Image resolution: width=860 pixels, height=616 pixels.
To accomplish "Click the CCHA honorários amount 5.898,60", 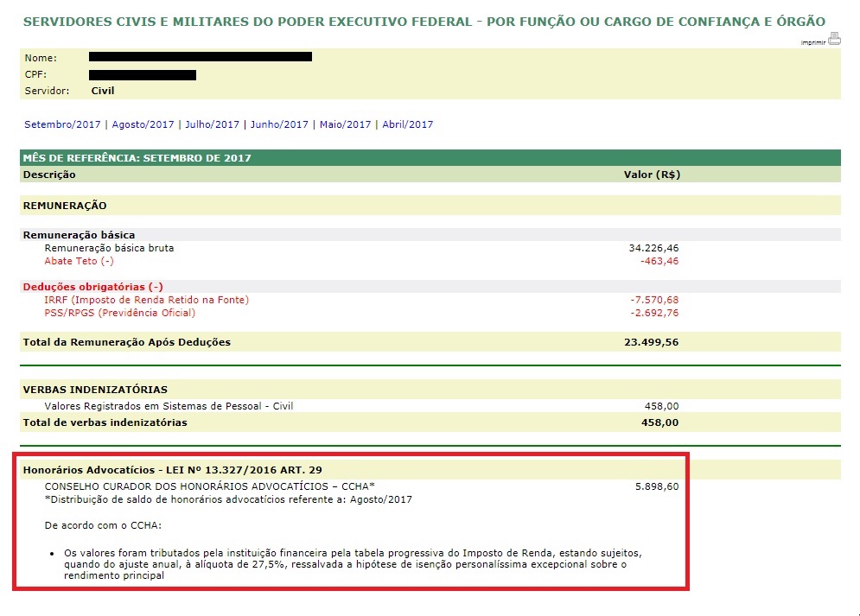I will 656,486.
